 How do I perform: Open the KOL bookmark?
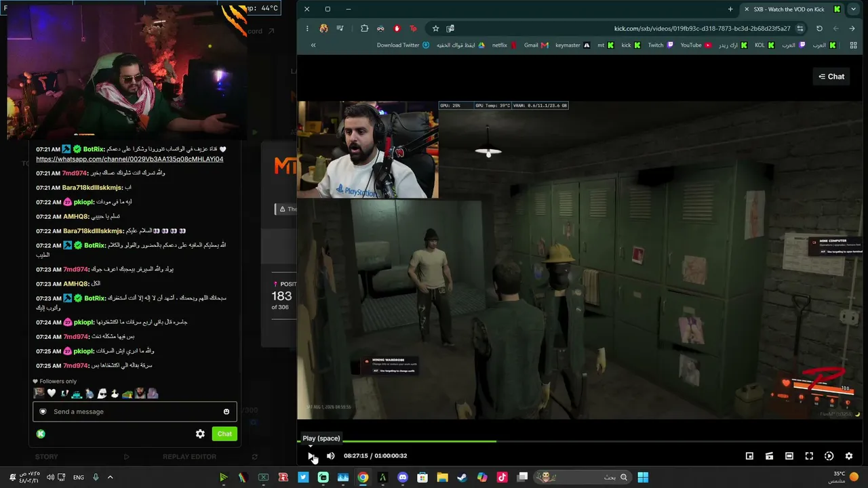pos(764,45)
